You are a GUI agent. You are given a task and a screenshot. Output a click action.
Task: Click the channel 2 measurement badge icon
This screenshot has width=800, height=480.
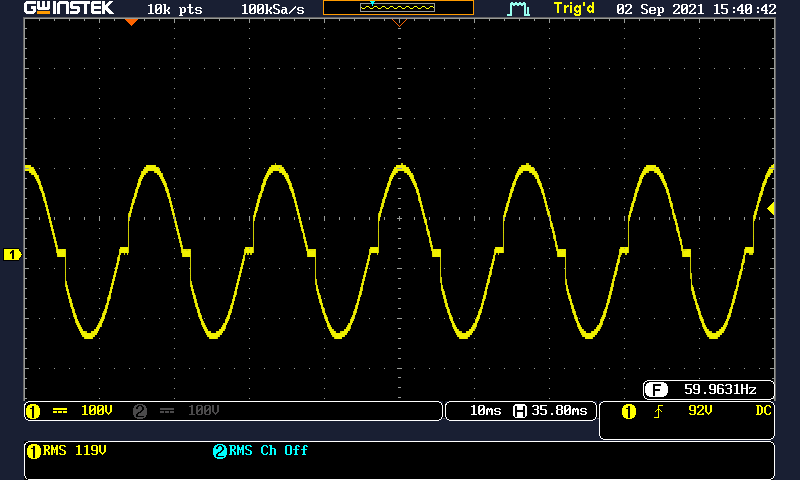[x=220, y=451]
